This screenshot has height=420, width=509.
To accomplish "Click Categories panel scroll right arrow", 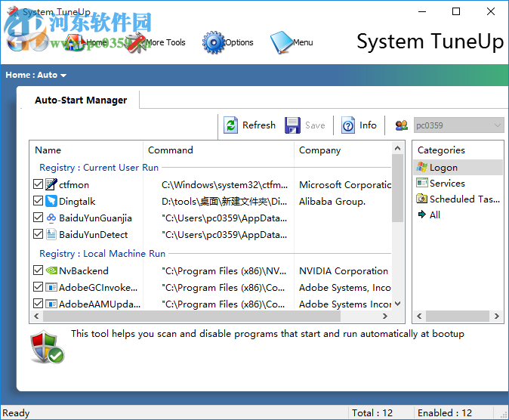I will (497, 316).
